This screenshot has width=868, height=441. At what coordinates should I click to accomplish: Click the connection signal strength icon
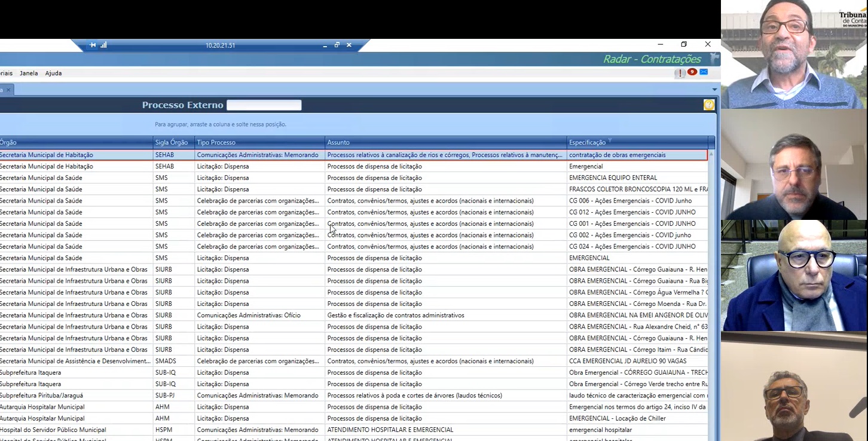point(103,45)
